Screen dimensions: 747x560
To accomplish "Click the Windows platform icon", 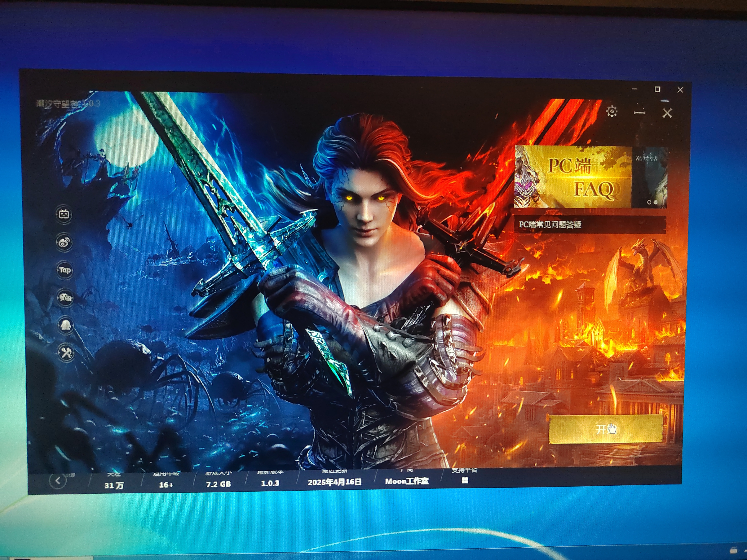I will coord(465,480).
